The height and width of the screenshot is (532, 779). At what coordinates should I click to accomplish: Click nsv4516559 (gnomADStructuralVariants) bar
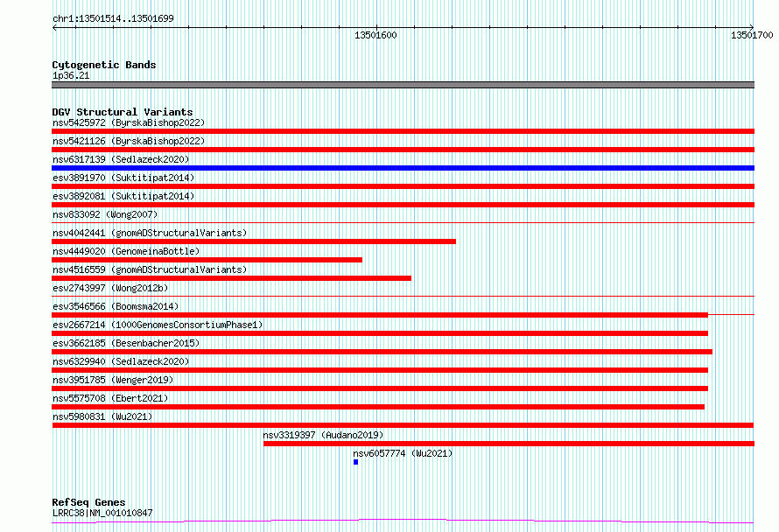(232, 278)
